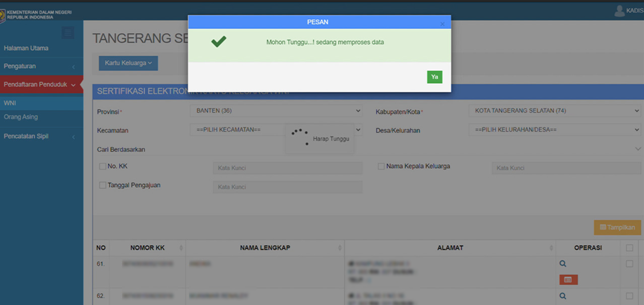Click the magnifier icon in row 61
The image size is (644, 305).
point(563,264)
